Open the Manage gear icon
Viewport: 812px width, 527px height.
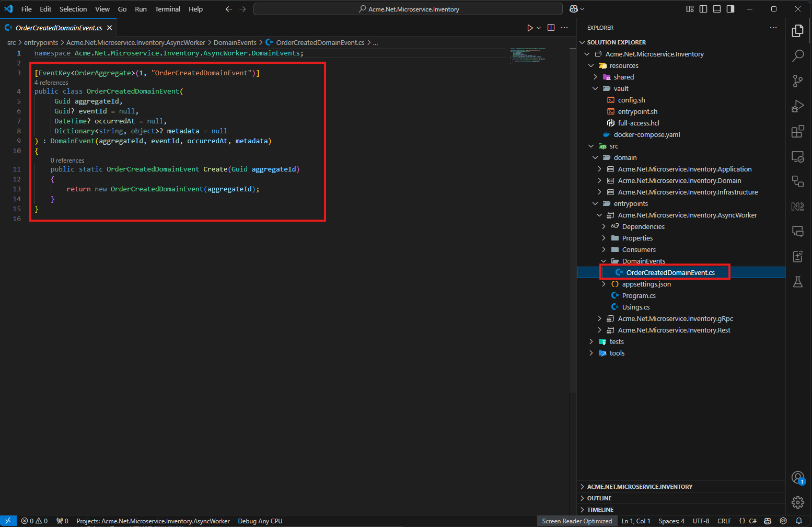pos(798,502)
